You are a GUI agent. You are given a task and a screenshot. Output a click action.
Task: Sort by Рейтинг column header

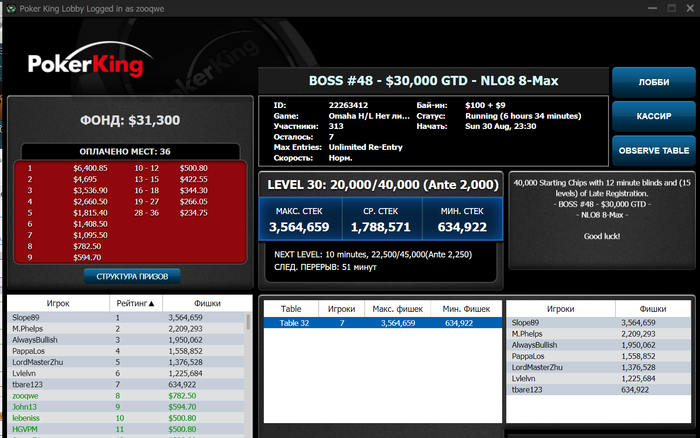[x=136, y=303]
